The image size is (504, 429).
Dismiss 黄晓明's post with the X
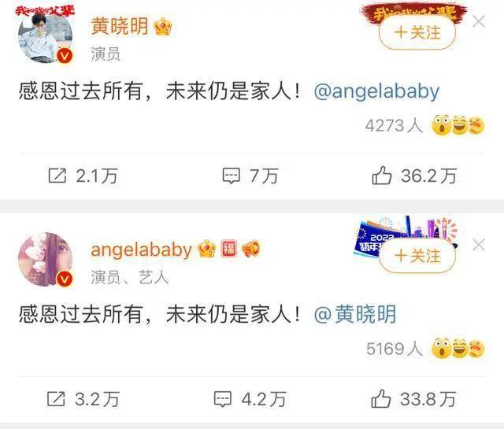(479, 22)
